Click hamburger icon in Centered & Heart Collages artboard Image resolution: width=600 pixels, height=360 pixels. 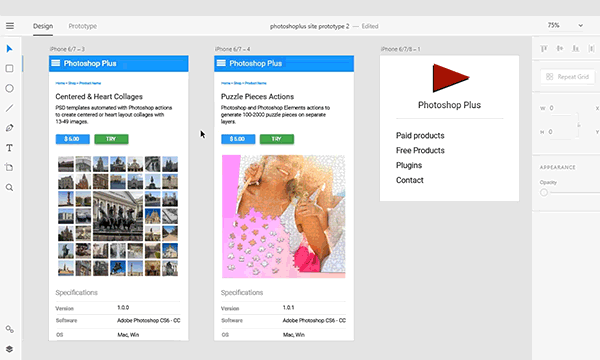56,63
